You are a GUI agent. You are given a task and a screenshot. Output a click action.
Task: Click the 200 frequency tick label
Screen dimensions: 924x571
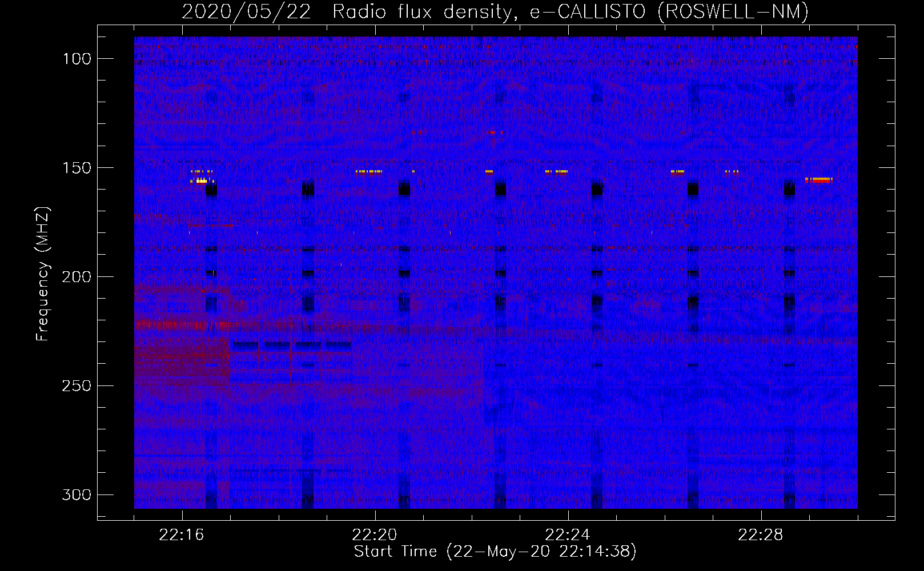pos(76,277)
